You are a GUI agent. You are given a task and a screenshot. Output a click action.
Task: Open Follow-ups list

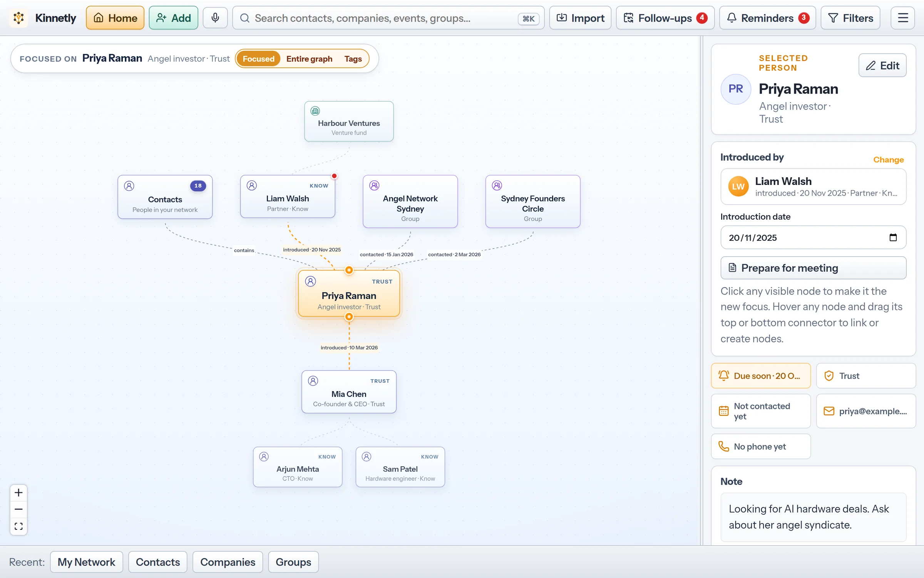pyautogui.click(x=665, y=18)
